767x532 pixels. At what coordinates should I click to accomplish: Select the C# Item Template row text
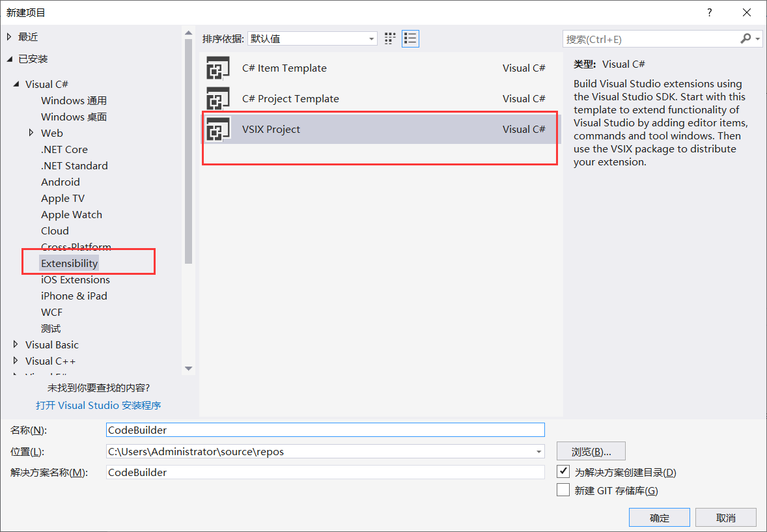click(x=284, y=68)
